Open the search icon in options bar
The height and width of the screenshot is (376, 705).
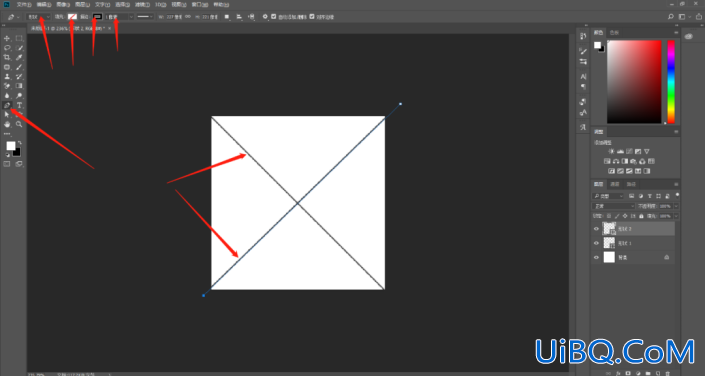[x=671, y=17]
